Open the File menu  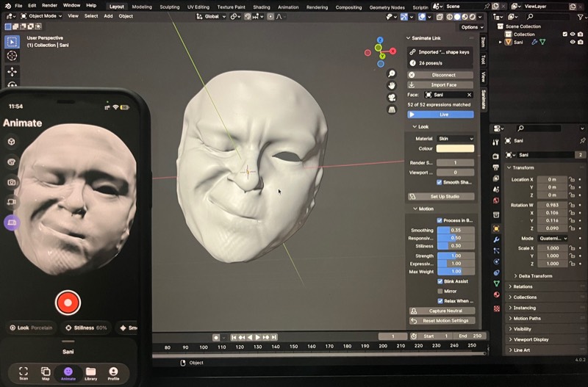pyautogui.click(x=18, y=6)
